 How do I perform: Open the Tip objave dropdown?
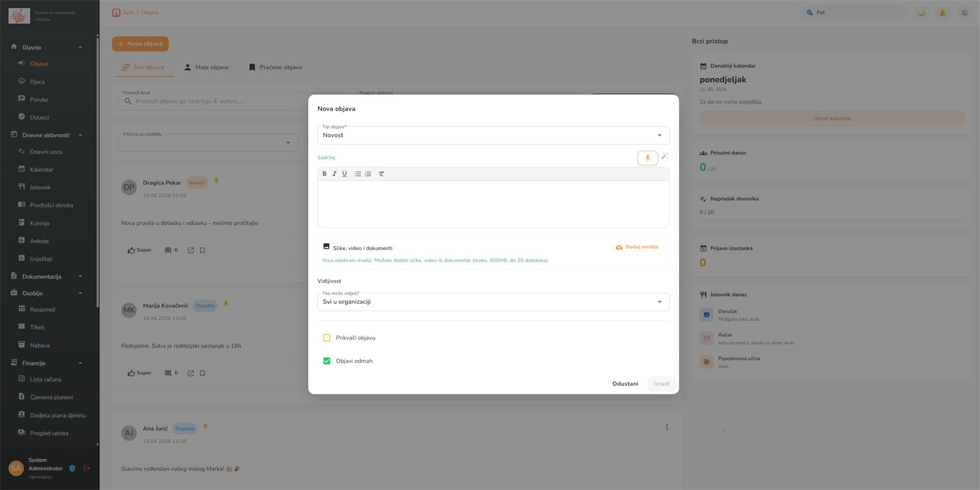[x=493, y=135]
